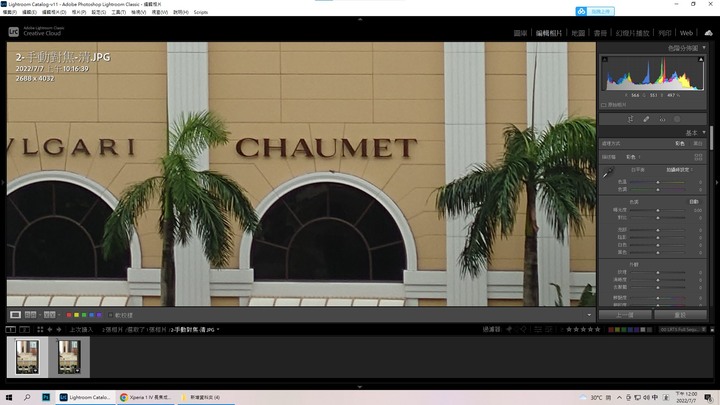Apply the green color label swatch
This screenshot has height=405, width=720.
(84, 315)
